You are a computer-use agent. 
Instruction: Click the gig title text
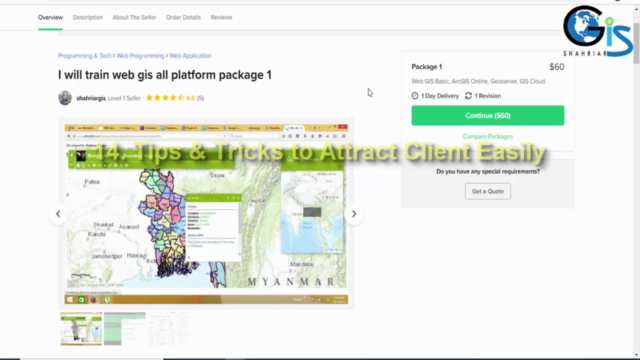pyautogui.click(x=165, y=75)
